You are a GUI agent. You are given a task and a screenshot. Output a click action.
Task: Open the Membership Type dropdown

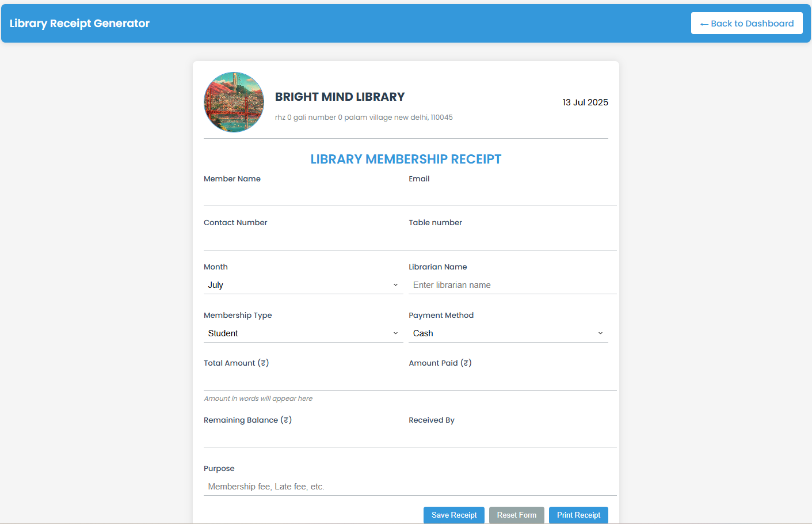coord(299,333)
